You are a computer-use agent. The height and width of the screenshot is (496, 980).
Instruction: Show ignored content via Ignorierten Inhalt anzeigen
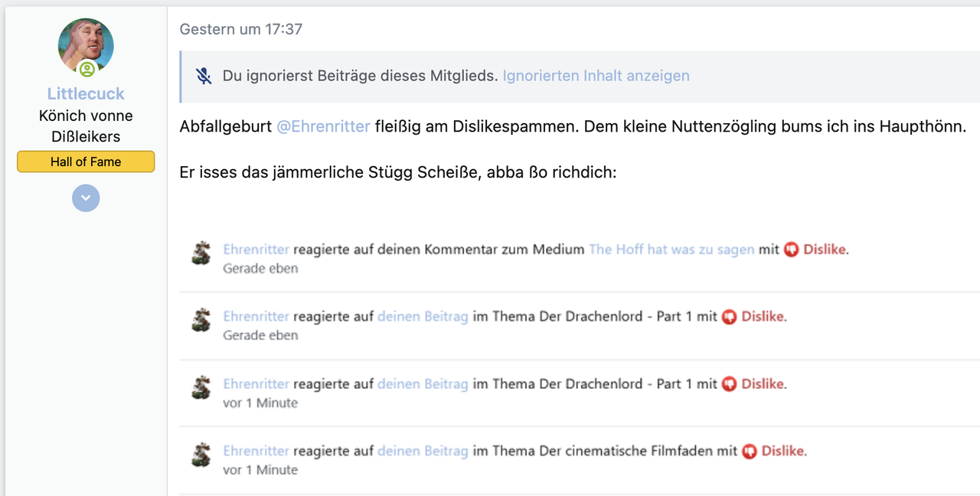point(596,76)
